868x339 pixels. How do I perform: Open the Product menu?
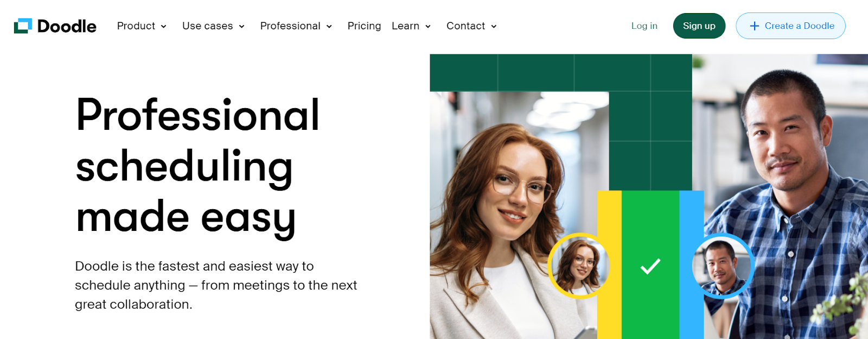point(136,26)
